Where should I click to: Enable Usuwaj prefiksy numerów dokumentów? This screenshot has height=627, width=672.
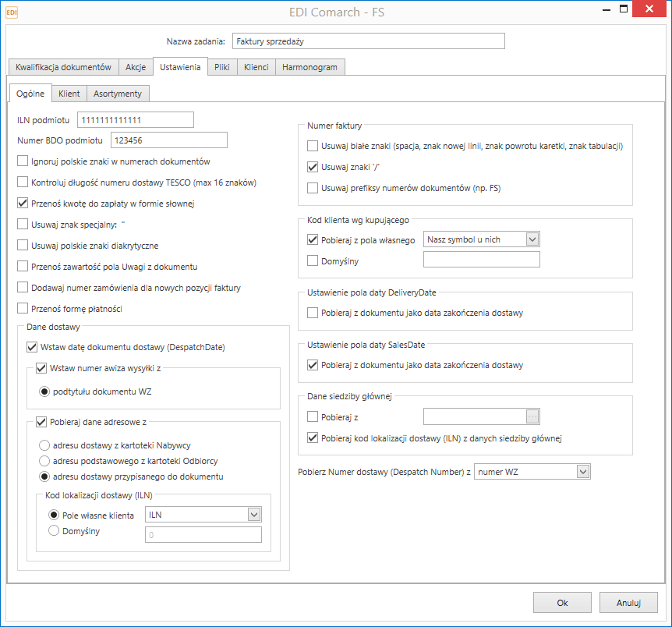coord(313,188)
